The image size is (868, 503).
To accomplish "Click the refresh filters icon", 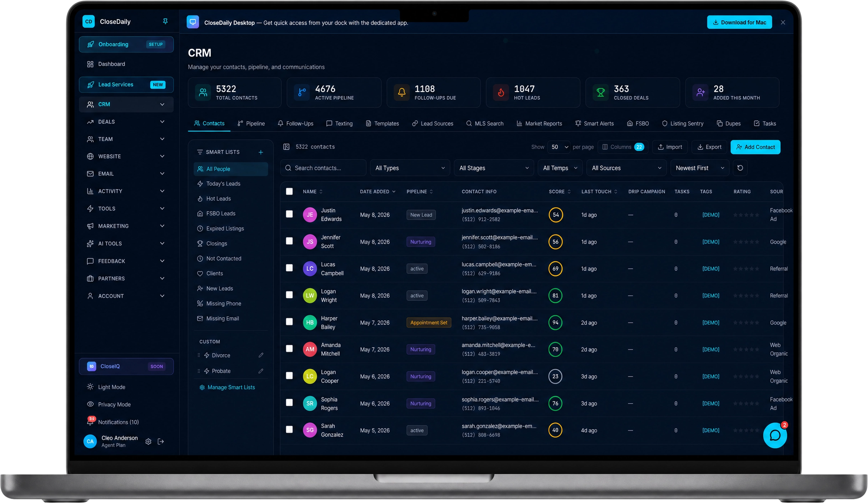I will click(x=740, y=168).
